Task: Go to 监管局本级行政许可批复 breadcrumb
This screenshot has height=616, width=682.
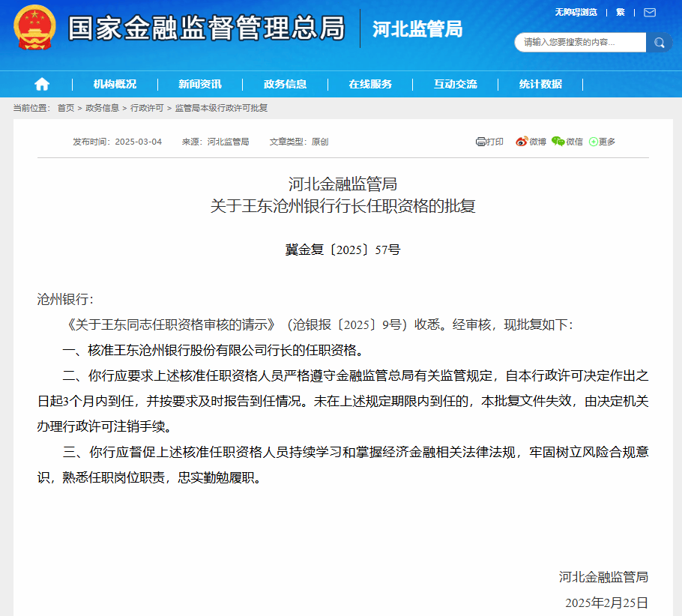Action: coord(221,108)
